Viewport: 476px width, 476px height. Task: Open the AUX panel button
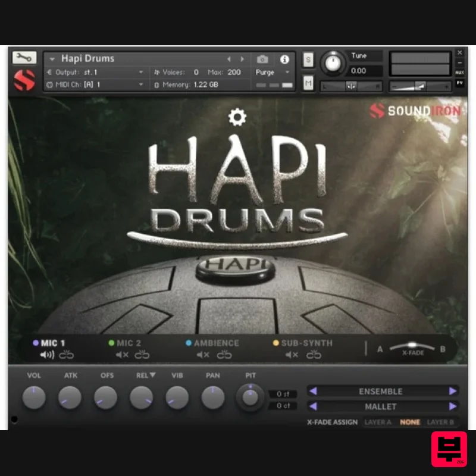459,73
